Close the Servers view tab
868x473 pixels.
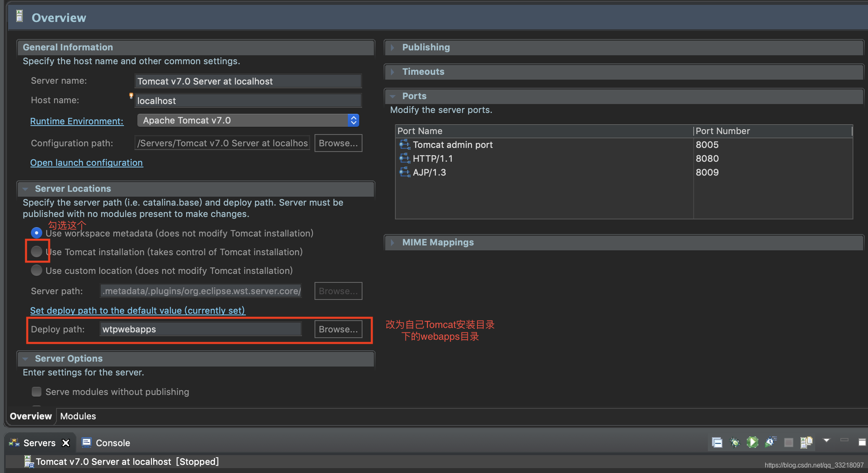coord(65,443)
